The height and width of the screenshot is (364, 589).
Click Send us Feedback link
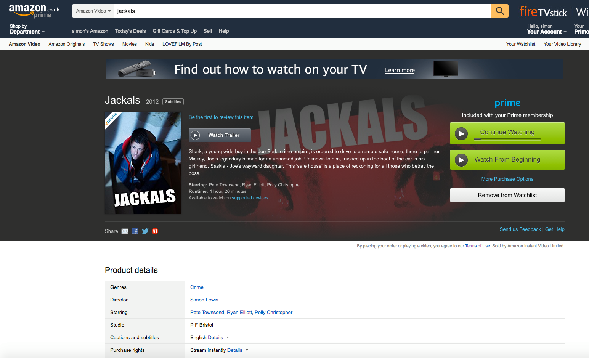tap(520, 229)
